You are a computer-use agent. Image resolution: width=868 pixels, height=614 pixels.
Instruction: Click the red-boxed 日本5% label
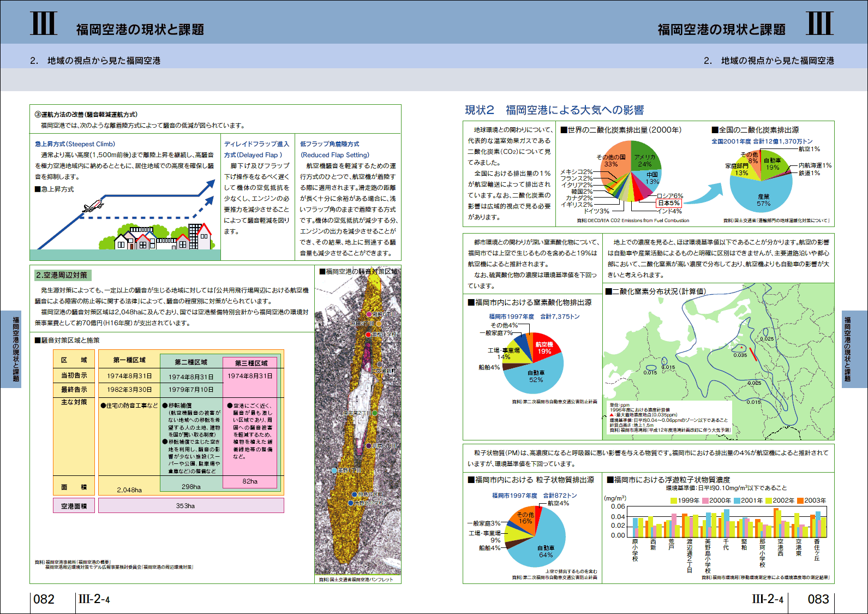click(x=668, y=204)
